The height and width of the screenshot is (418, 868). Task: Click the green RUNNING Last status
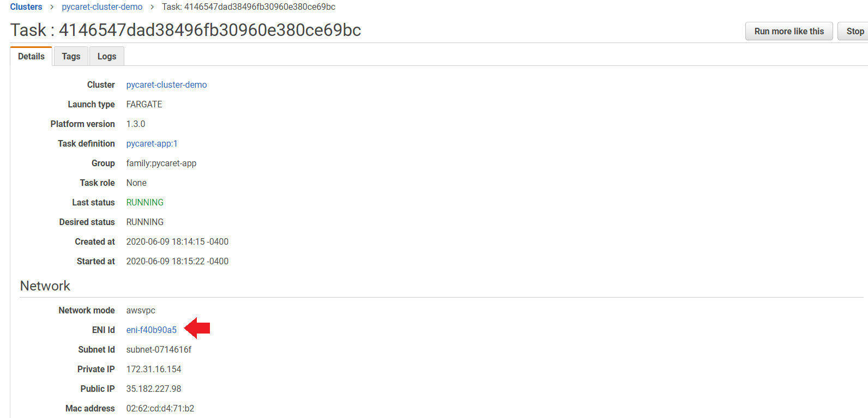[x=144, y=202]
